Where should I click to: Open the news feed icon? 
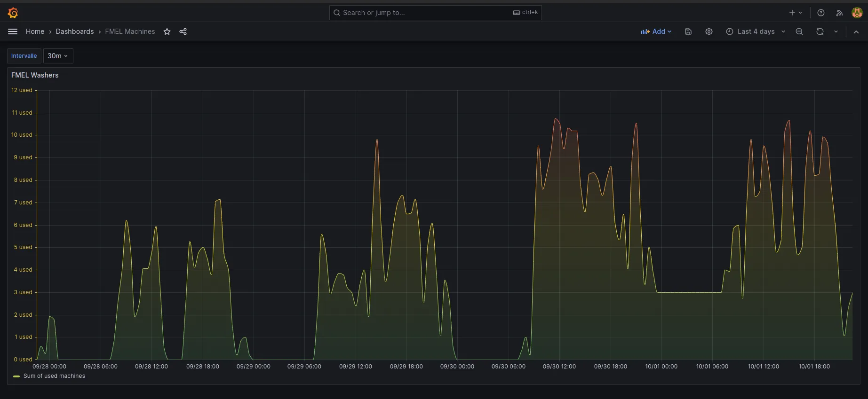point(839,13)
